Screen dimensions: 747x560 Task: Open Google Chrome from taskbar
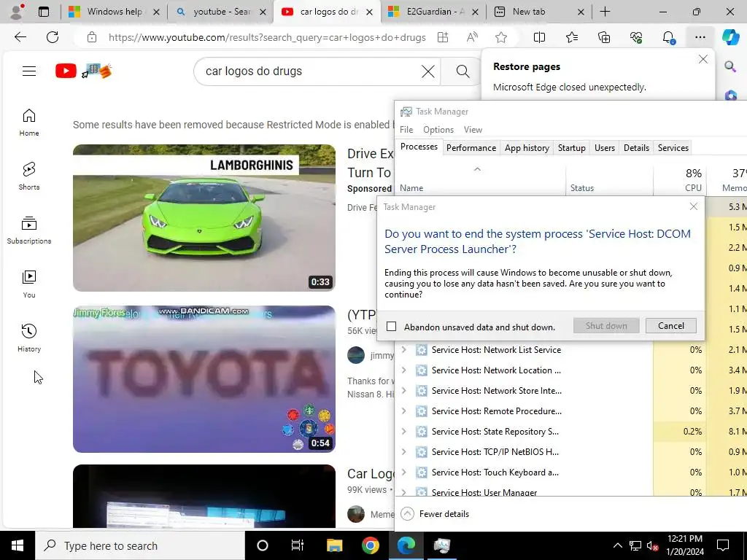click(x=370, y=545)
